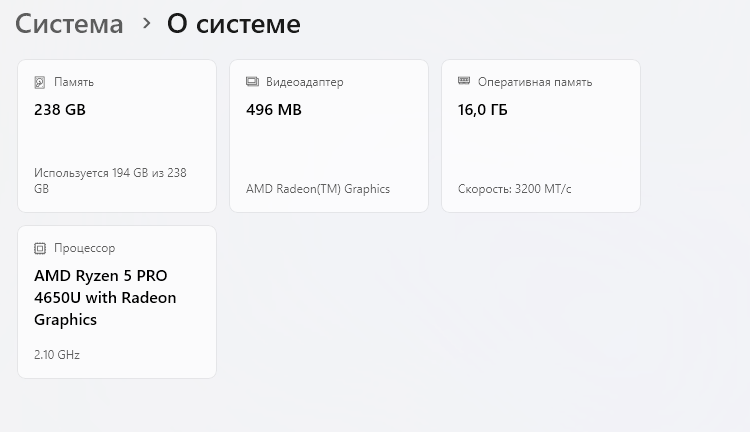
Task: Select the Процессор card label
Action: click(x=85, y=248)
